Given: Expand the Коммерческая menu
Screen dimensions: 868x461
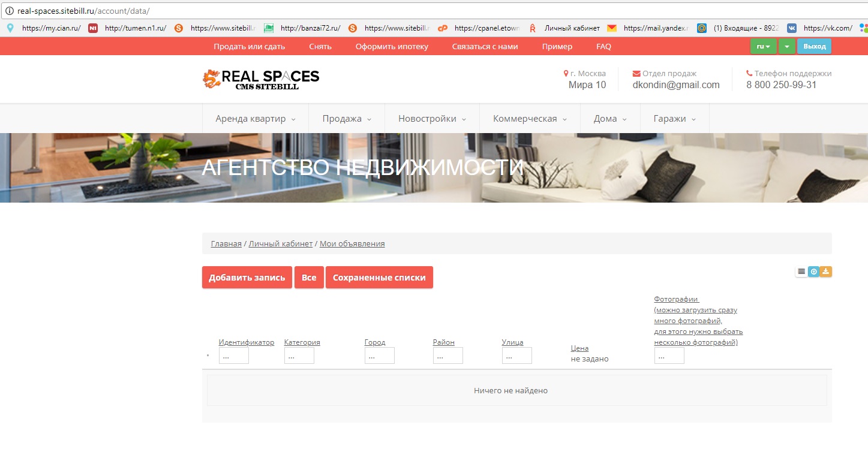Looking at the screenshot, I should [x=530, y=119].
